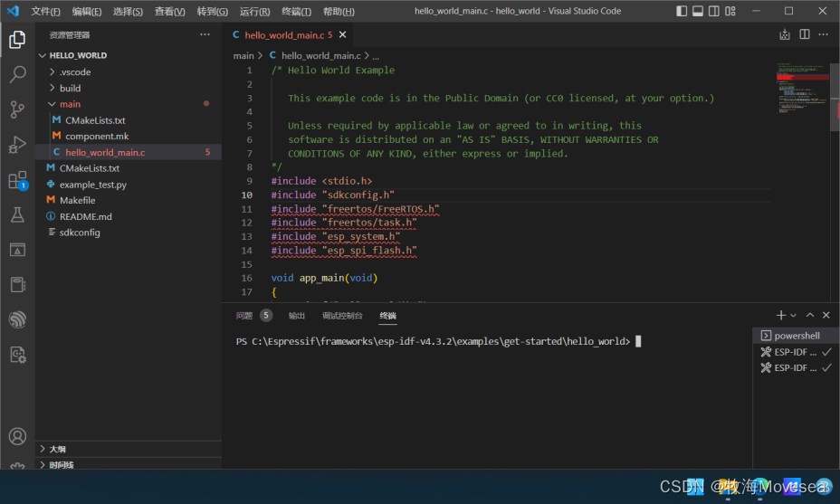Click the app_main function name

[321, 278]
